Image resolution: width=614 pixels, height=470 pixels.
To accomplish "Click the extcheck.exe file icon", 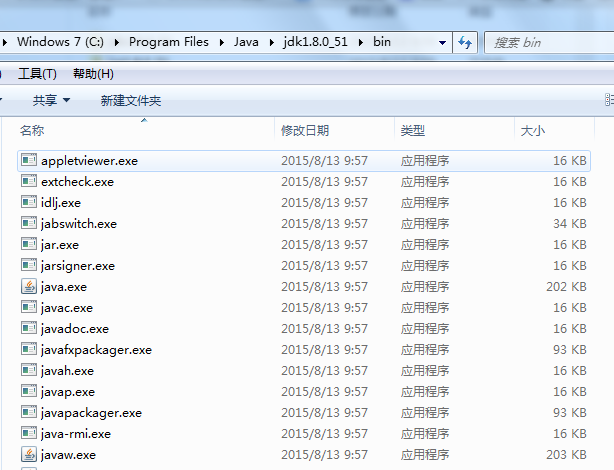I will (29, 181).
